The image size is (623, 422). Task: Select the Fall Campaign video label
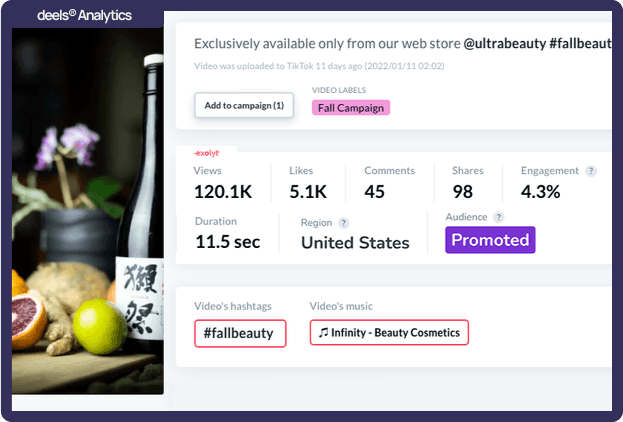pyautogui.click(x=350, y=108)
